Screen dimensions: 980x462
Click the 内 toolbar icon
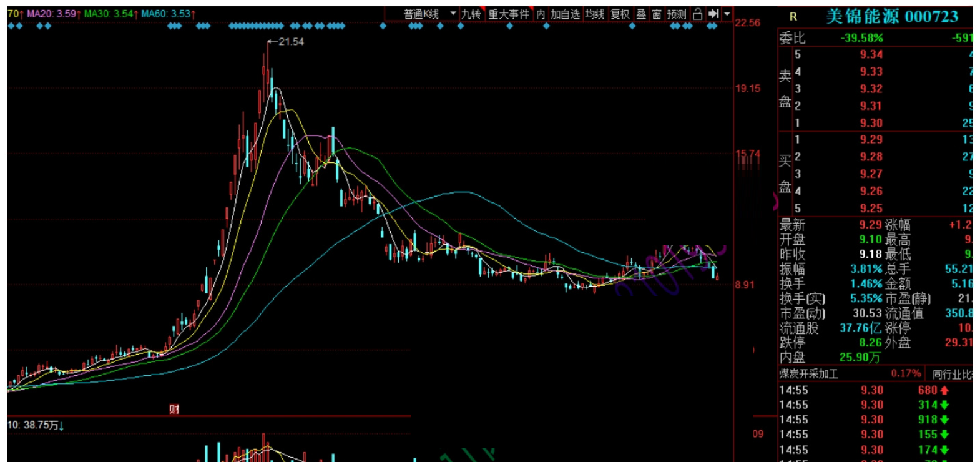(x=541, y=14)
